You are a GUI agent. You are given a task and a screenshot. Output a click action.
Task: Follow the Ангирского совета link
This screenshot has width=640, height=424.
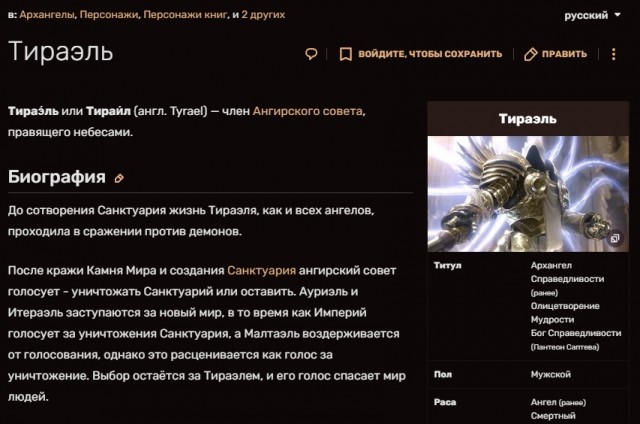[x=308, y=111]
